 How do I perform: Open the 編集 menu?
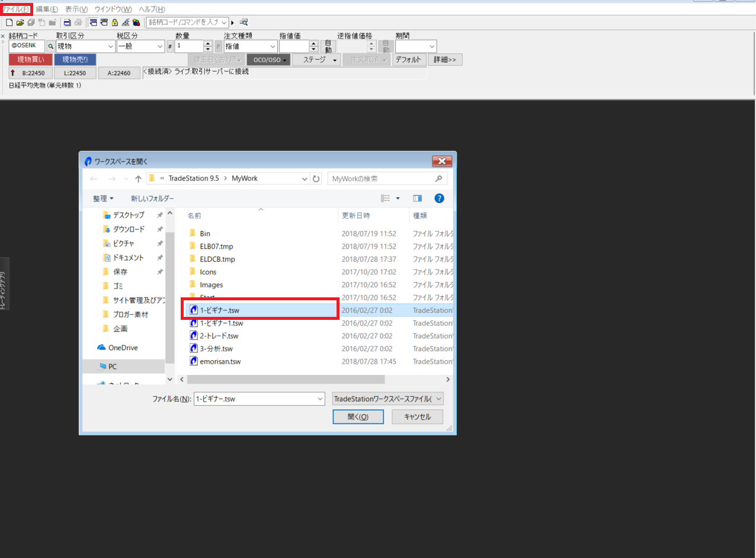47,9
